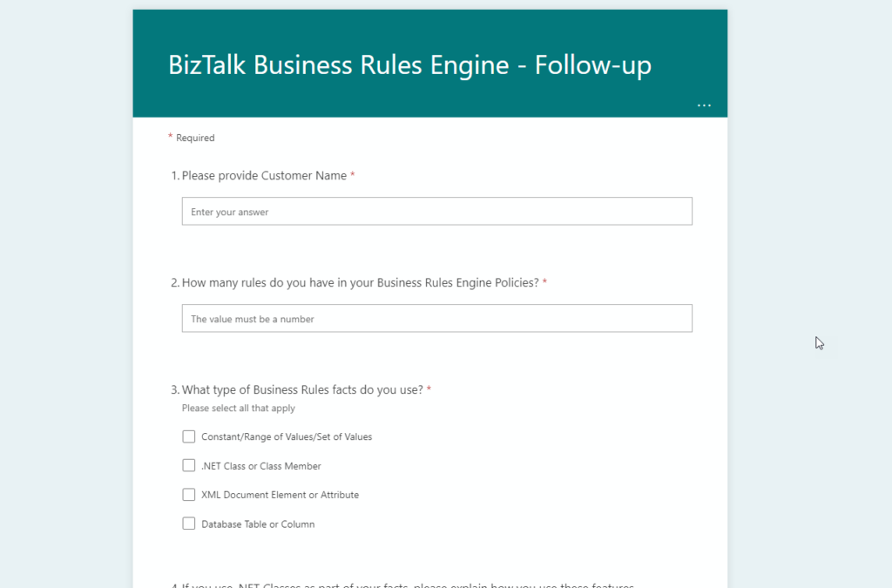Click the red asterisk after the Policies question
Viewport: 892px width, 588px height.
tap(544, 281)
